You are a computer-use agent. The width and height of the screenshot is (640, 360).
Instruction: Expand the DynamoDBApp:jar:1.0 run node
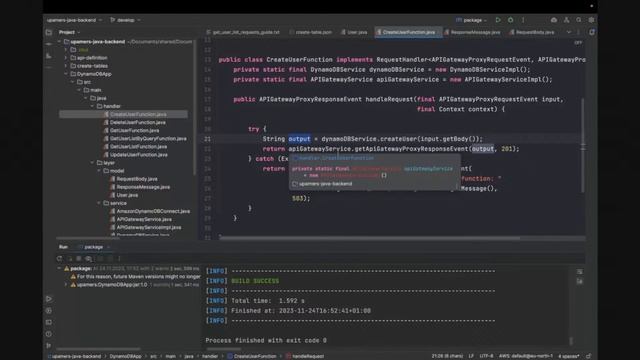[66, 284]
